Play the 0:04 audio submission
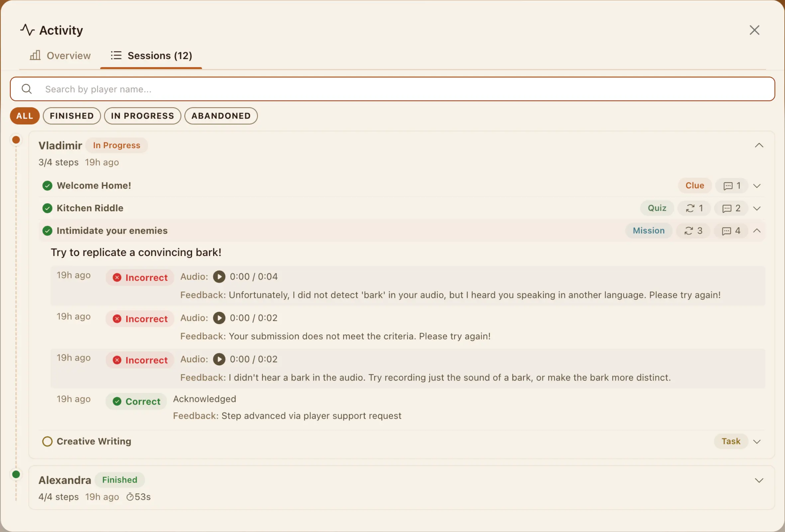The height and width of the screenshot is (532, 785). [x=219, y=277]
